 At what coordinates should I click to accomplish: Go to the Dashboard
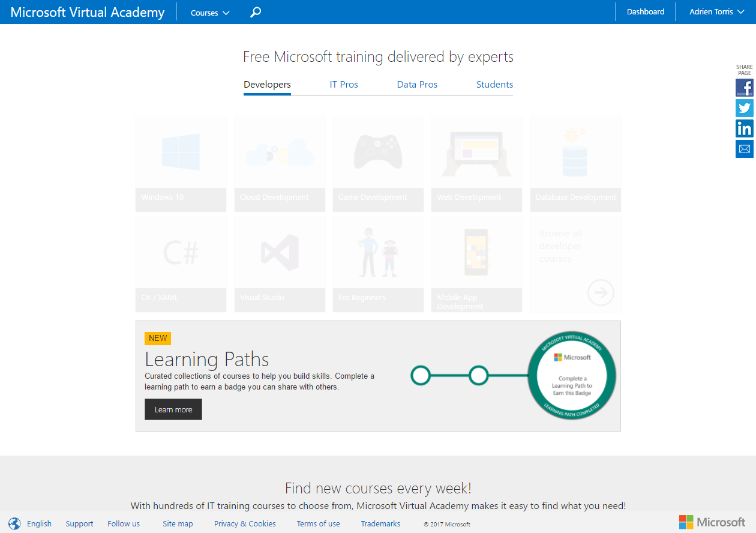point(646,12)
